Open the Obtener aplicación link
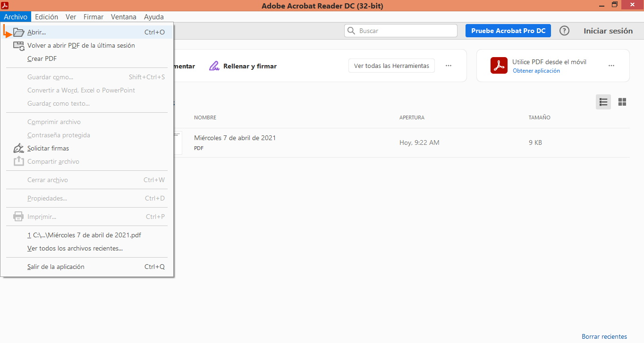Viewport: 644px width, 343px height. click(536, 71)
